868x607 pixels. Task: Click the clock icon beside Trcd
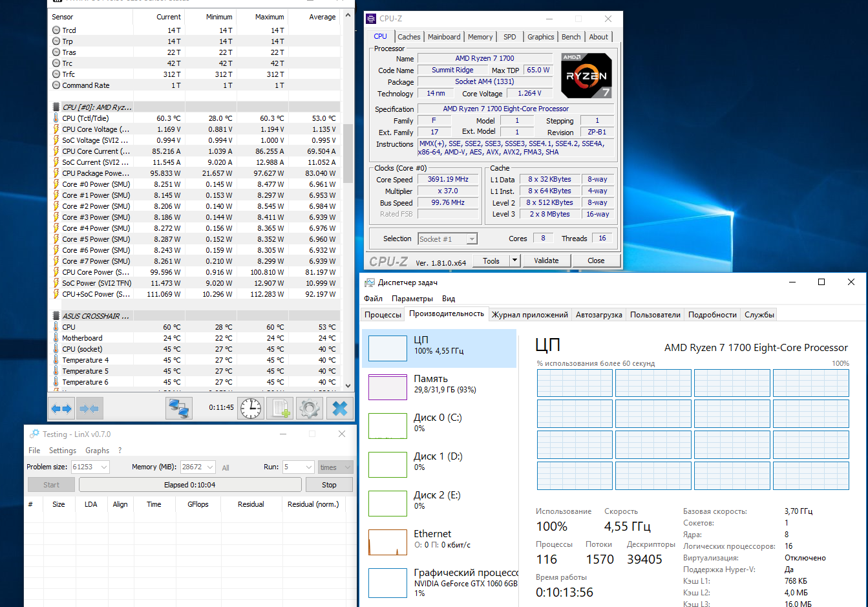point(56,30)
